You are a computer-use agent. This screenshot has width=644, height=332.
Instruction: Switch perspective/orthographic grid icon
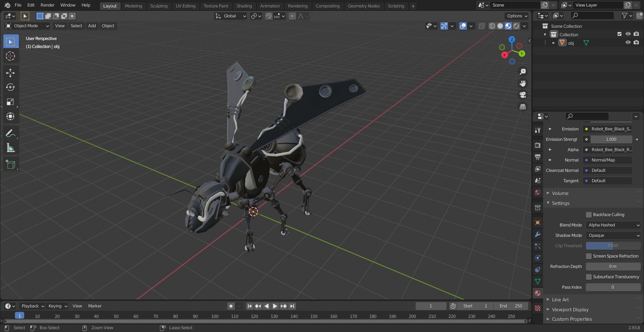[x=523, y=106]
